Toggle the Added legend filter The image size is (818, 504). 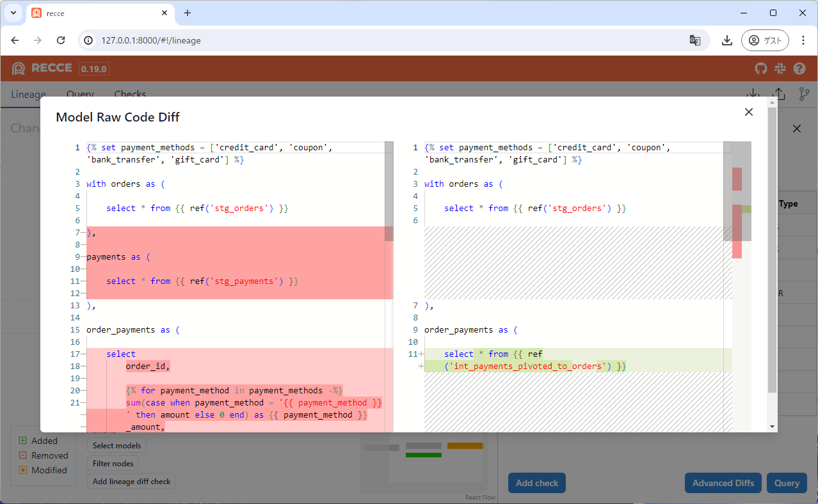point(42,441)
